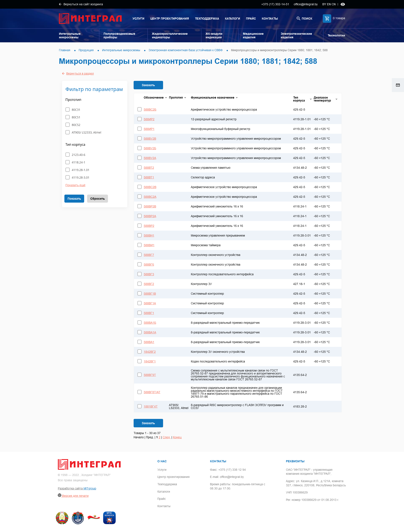Viewport: 404px width, 532px height.
Task: Open the Центр проектирования menu
Action: [170, 19]
